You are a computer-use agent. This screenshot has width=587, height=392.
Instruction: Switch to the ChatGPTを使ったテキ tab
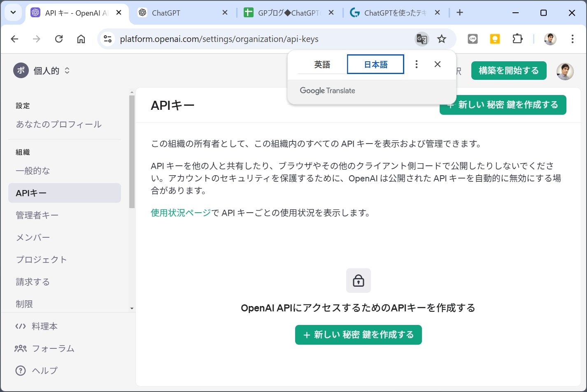pos(395,13)
